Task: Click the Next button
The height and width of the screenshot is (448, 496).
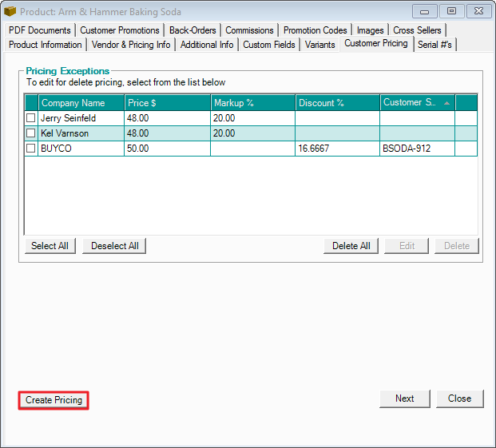Action: click(x=404, y=398)
